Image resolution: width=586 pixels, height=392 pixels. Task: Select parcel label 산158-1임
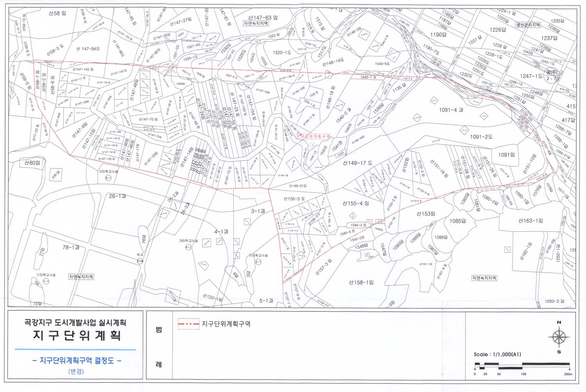click(x=361, y=282)
